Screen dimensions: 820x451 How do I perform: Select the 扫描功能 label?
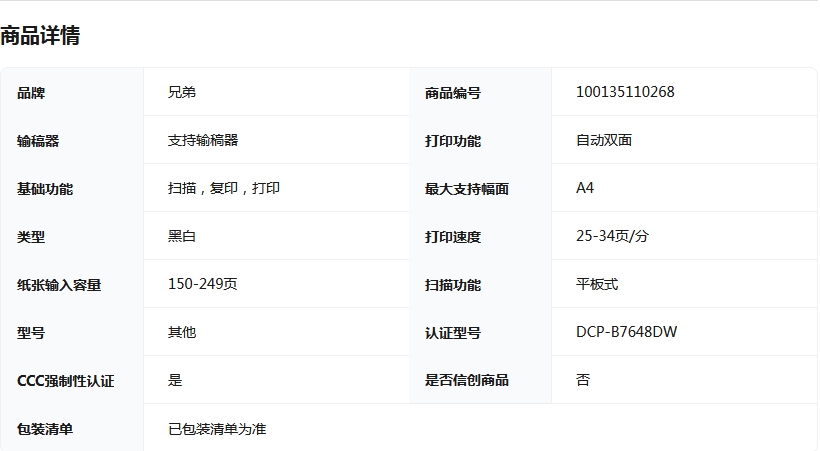453,286
